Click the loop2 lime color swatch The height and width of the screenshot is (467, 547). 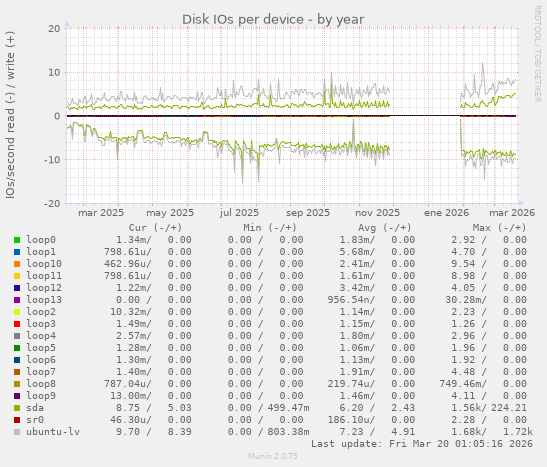coord(17,312)
